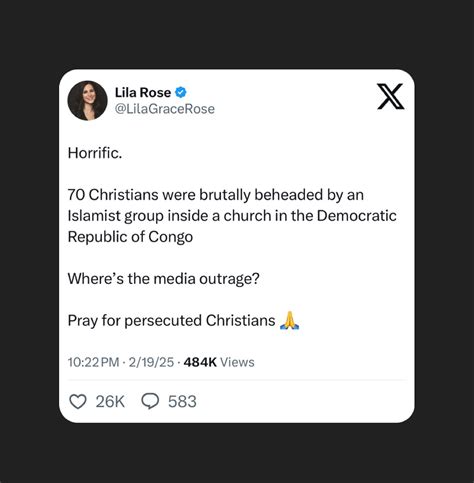Open the @LilaGraceRose handle link
The width and height of the screenshot is (474, 483).
(165, 109)
